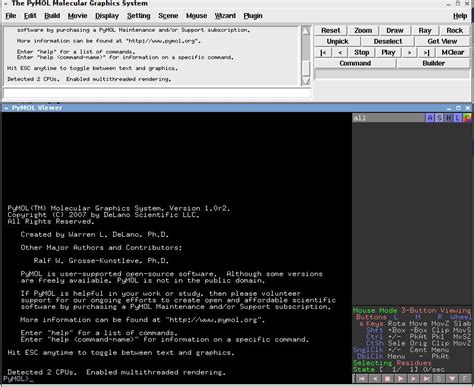Image resolution: width=474 pixels, height=387 pixels.
Task: Open the PyMOL Viewer window menu icon
Action: (6, 108)
